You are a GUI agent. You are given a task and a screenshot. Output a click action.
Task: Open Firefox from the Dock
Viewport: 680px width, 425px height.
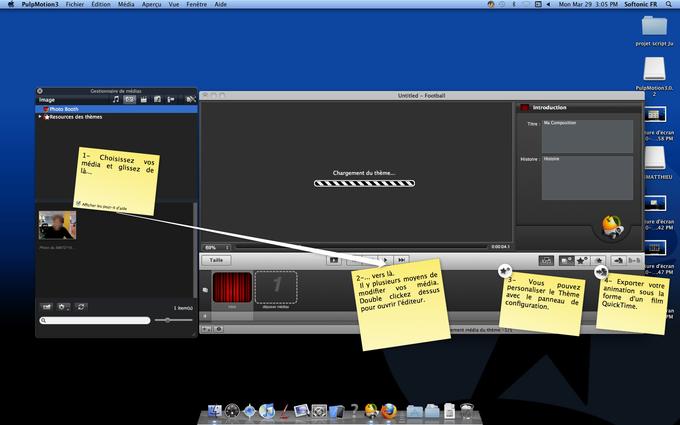coord(389,410)
